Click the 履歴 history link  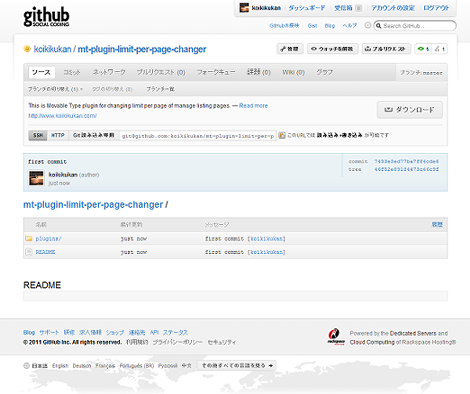click(437, 225)
